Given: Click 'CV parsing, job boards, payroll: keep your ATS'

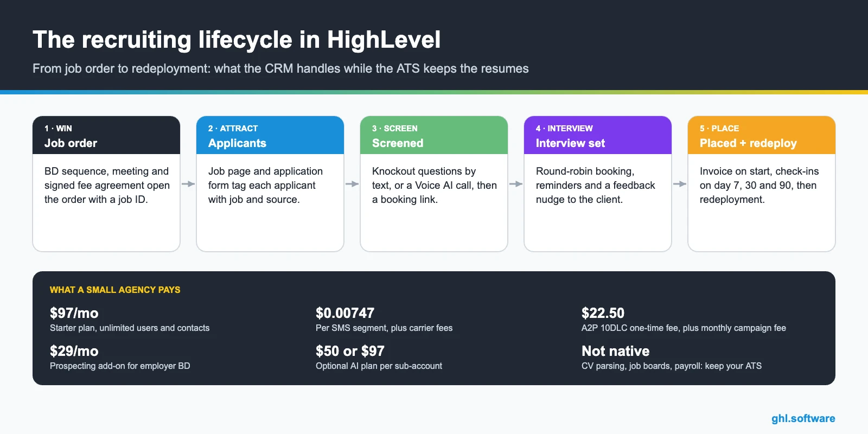Looking at the screenshot, I should click(672, 366).
